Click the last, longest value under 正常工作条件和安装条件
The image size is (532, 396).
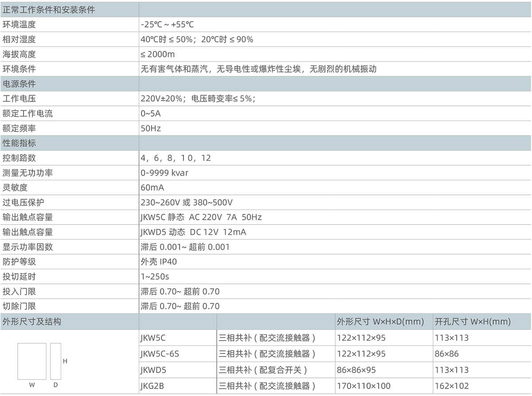tap(261, 69)
